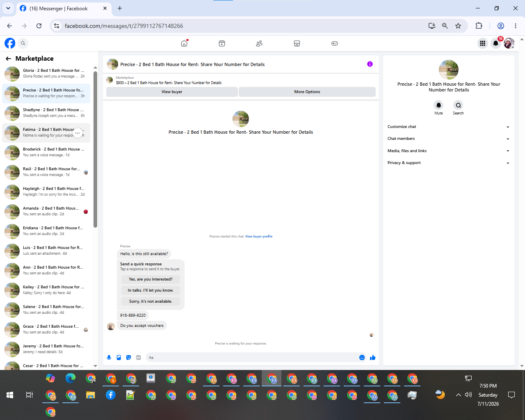The image size is (525, 420).
Task: Go back using the Marketplace back arrow
Action: click(x=8, y=59)
